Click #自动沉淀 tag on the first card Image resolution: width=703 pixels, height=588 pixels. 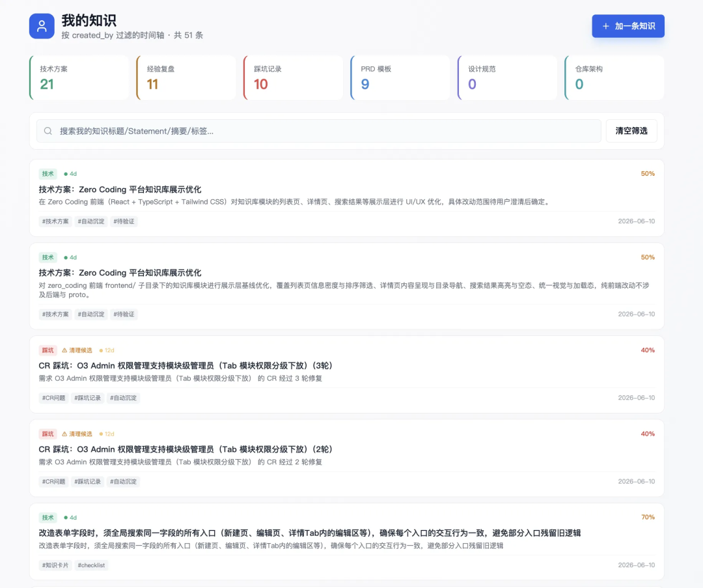coord(91,221)
